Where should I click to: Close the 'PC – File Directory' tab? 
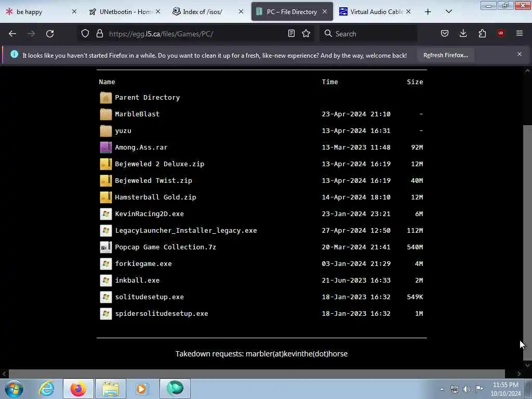[325, 12]
